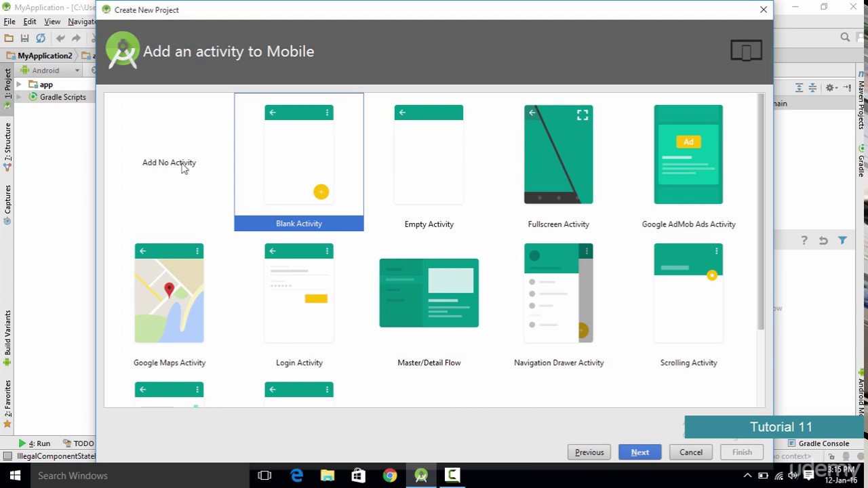Open the Edit menu in Android Studio

point(30,22)
